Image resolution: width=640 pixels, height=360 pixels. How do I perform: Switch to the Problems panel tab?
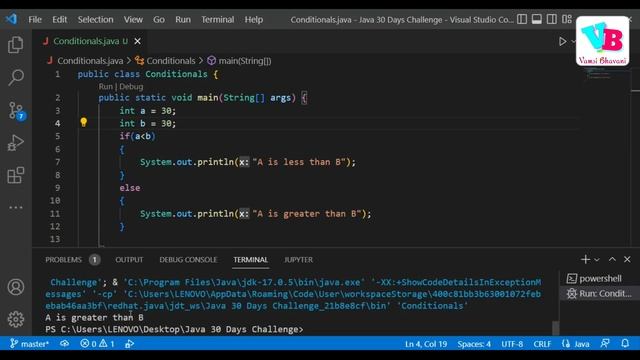[x=63, y=260]
